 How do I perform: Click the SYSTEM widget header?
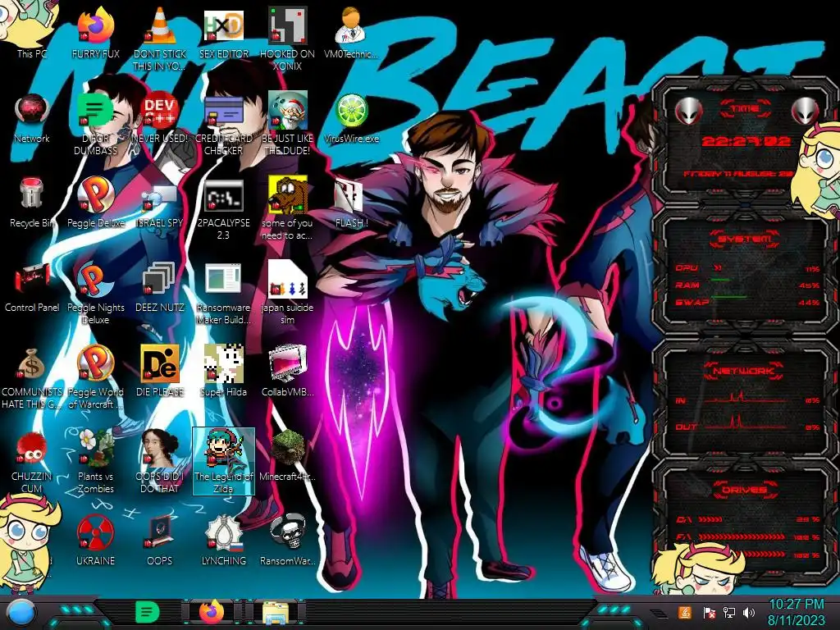point(745,239)
